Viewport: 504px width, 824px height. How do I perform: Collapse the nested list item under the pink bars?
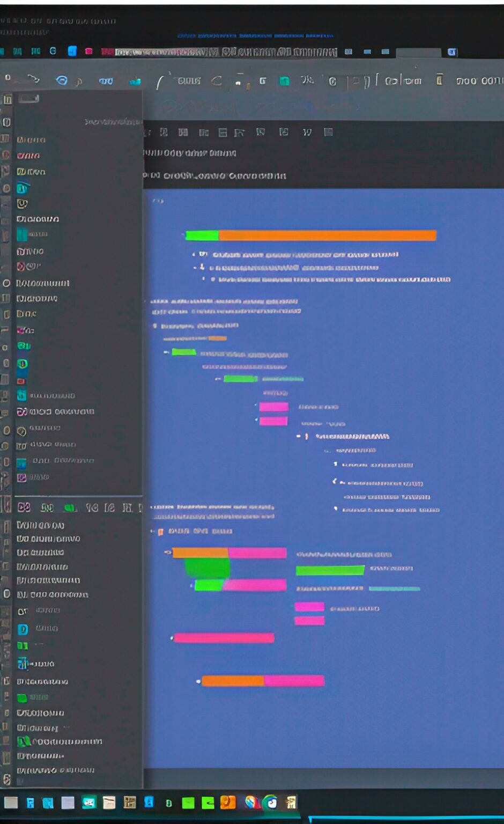[x=299, y=436]
